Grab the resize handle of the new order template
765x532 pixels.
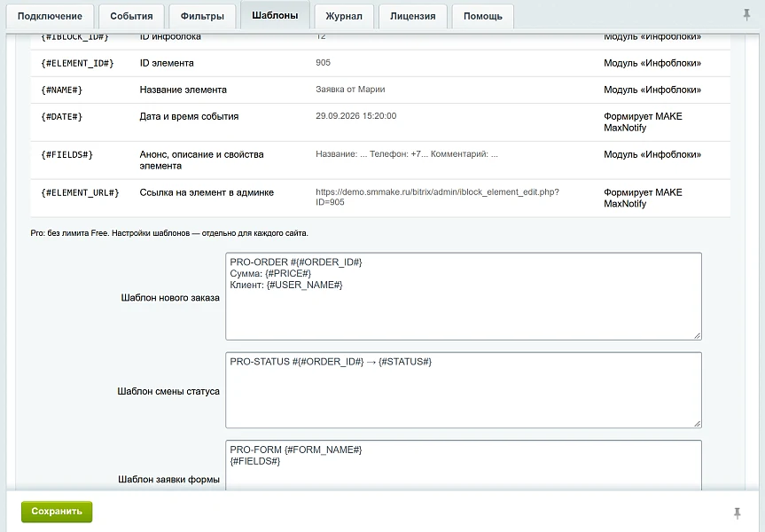697,335
